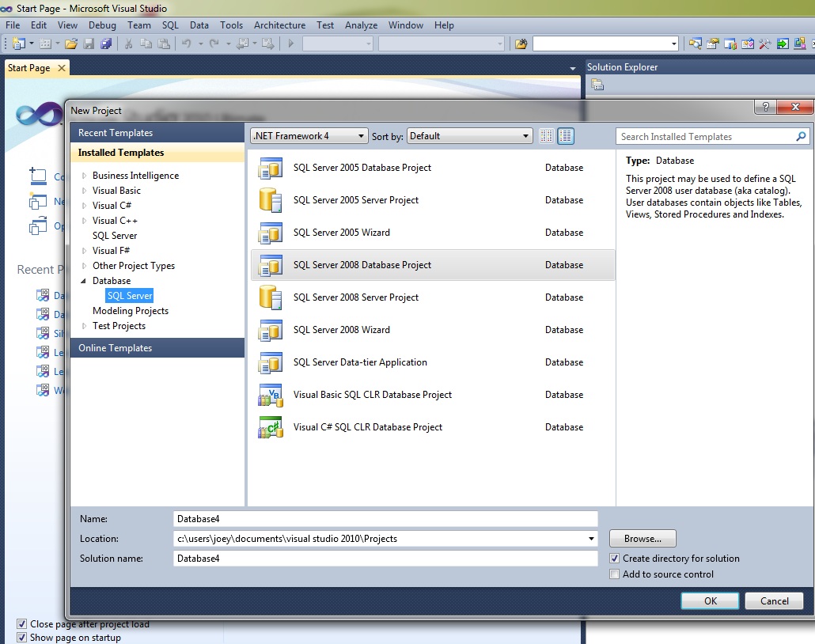Image resolution: width=815 pixels, height=644 pixels.
Task: Select SQL Server 2008 Server Project template
Action: click(x=433, y=297)
